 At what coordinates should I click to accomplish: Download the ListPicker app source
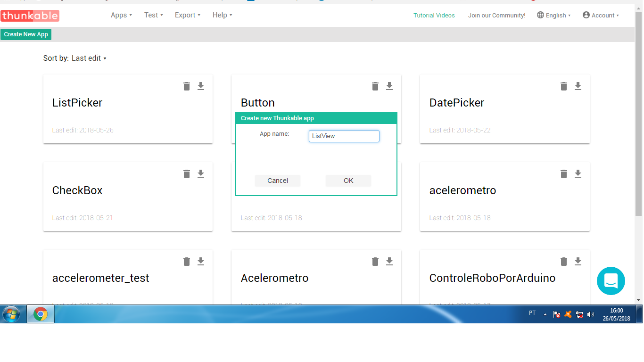200,86
